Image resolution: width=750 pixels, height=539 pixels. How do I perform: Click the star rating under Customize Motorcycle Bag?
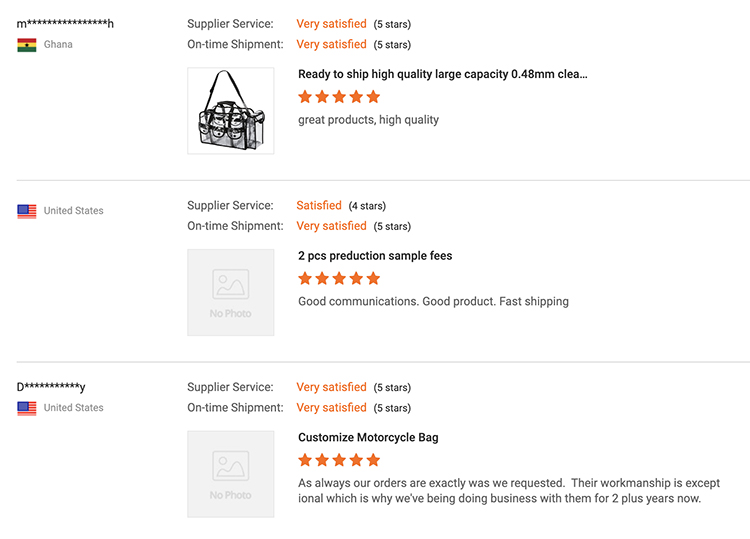(x=339, y=460)
